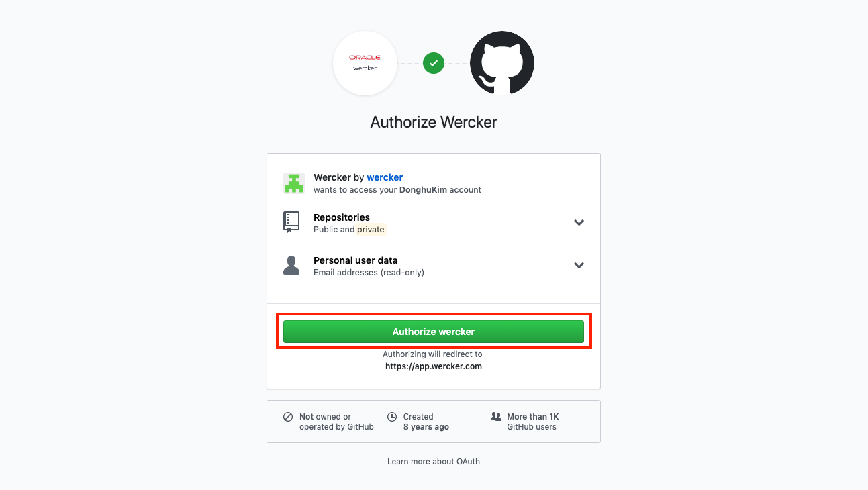Click the Personal user data person icon
868x490 pixels.
click(x=291, y=265)
